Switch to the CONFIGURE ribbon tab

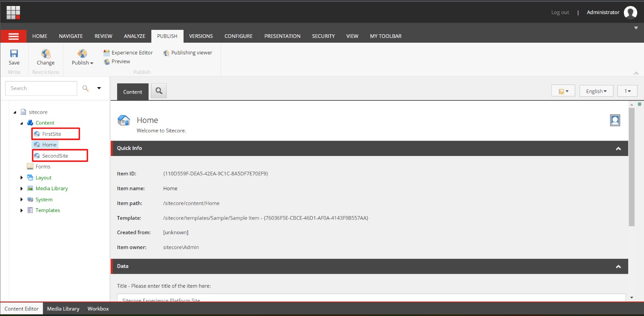click(x=239, y=36)
